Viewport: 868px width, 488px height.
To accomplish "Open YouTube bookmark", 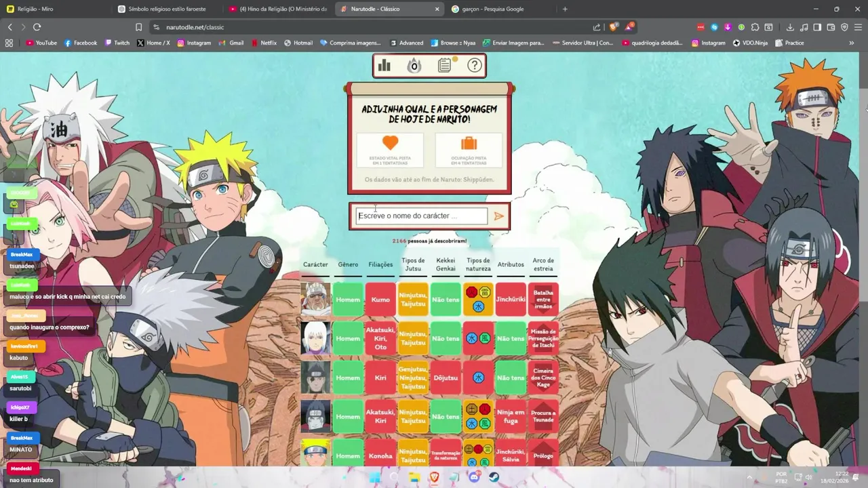I will 41,43.
